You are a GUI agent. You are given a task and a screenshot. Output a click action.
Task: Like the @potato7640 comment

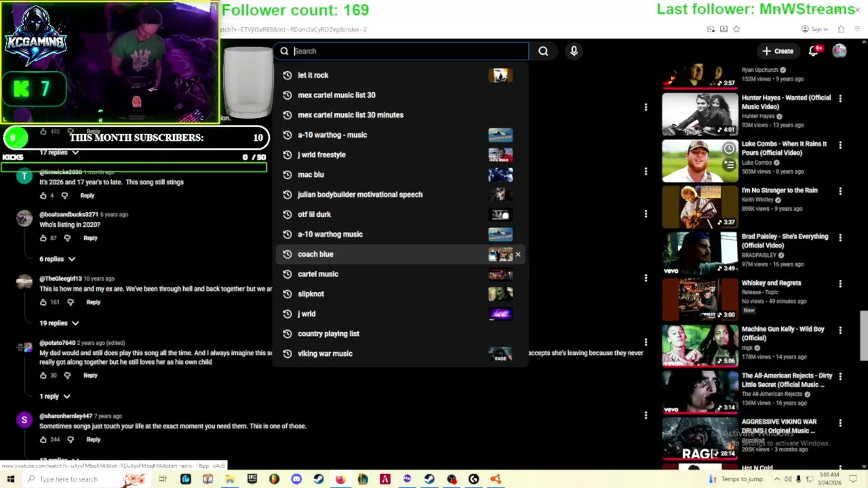(x=43, y=375)
